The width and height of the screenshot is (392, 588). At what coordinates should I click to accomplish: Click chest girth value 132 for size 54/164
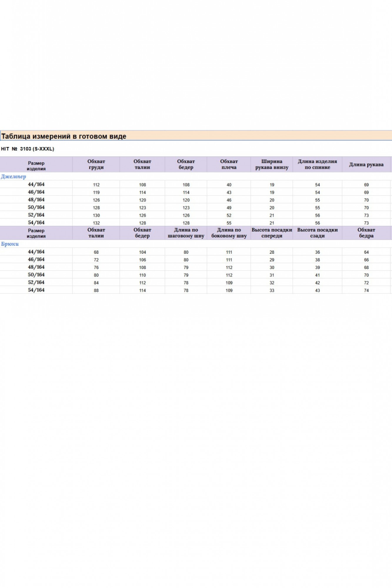96,223
